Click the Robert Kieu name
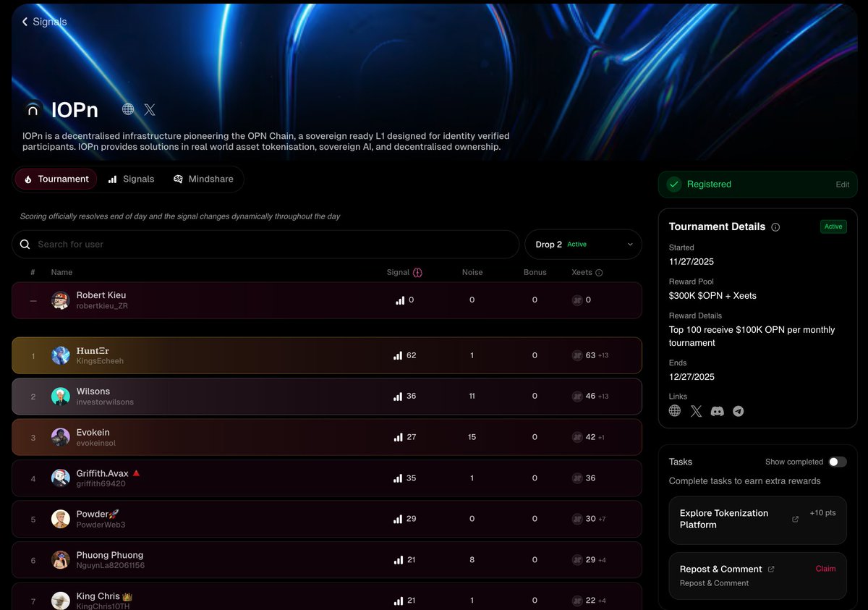The width and height of the screenshot is (868, 610). [101, 295]
